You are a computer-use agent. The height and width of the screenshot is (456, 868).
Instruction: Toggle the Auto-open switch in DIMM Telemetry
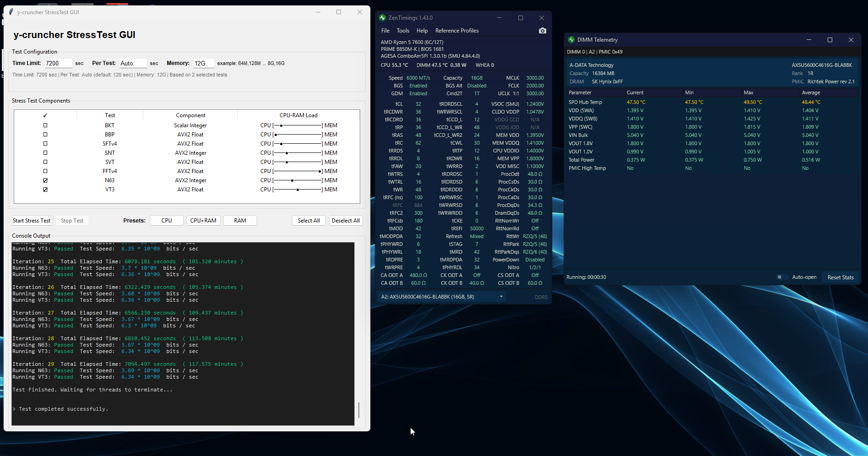click(781, 277)
